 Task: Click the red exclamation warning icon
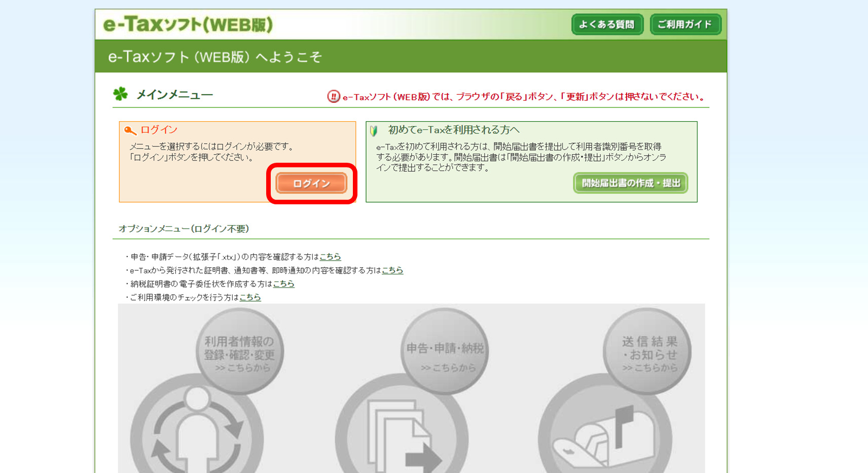click(x=333, y=96)
